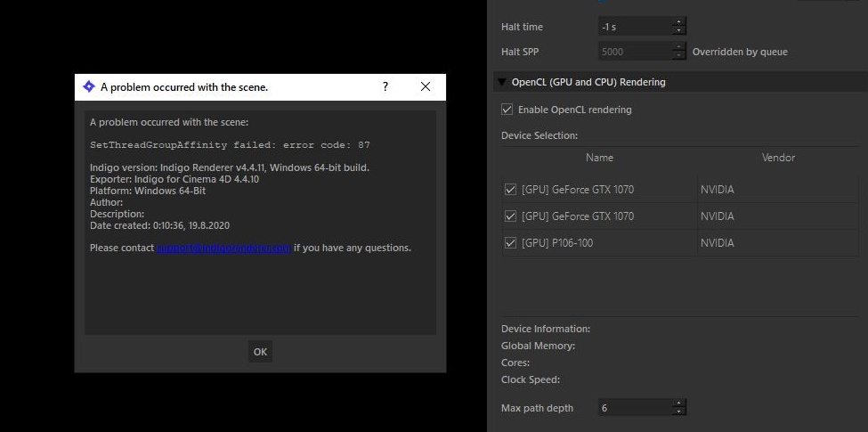Collapse the OpenCL Rendering section
868x432 pixels.
[502, 82]
